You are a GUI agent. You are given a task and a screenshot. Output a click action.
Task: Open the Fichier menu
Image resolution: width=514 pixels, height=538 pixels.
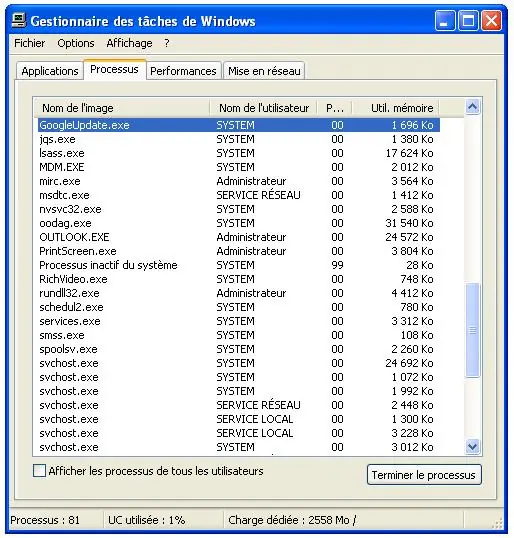coord(30,43)
